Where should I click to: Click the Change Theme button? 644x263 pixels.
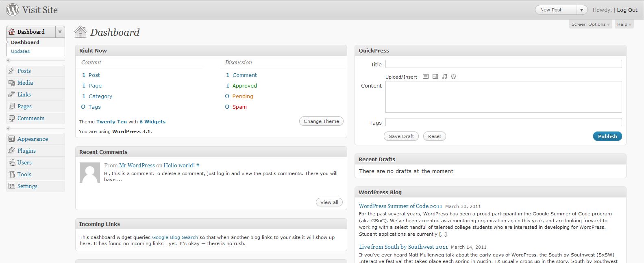click(321, 121)
